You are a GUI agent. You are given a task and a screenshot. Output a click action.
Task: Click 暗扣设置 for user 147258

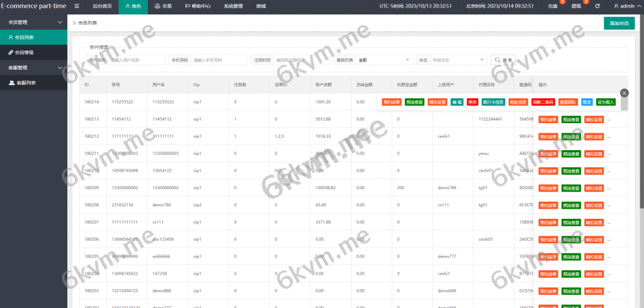(x=594, y=274)
